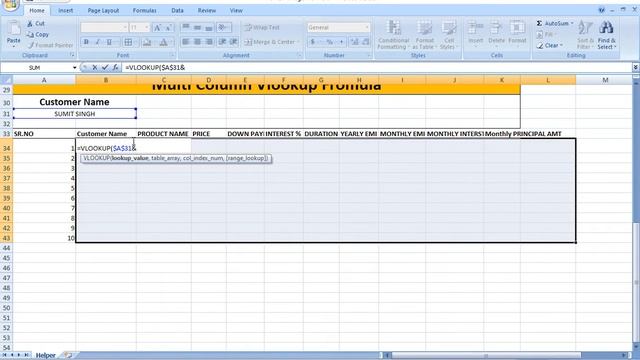Open Sort & Filter menu
Screen dimensions: 640x360
pyautogui.click(x=585, y=35)
